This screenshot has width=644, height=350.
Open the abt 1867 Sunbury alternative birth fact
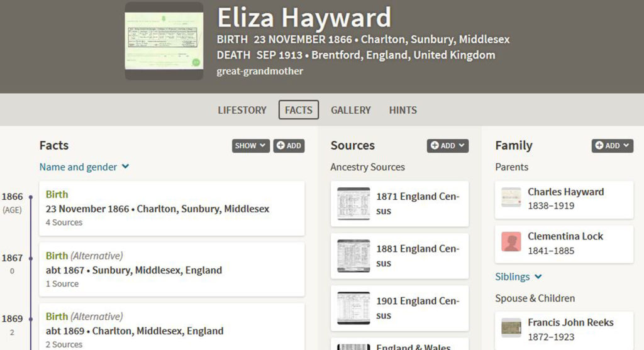(172, 270)
